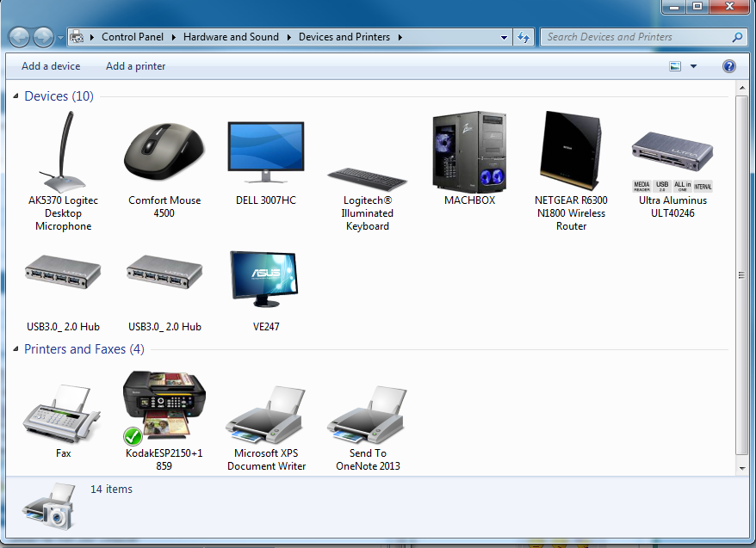The image size is (756, 548).
Task: Select the Logitech Illuminated Keyboard
Action: [x=367, y=172]
